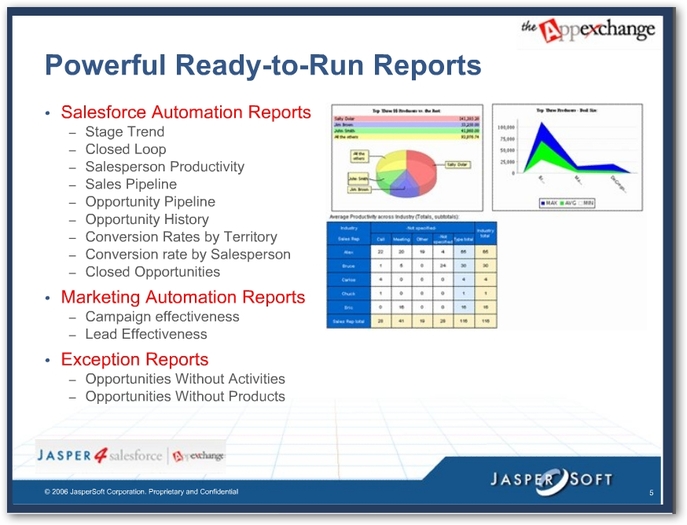Click the MAX AVG MIN chart legend
This screenshot has height=525, width=687.
(x=567, y=203)
